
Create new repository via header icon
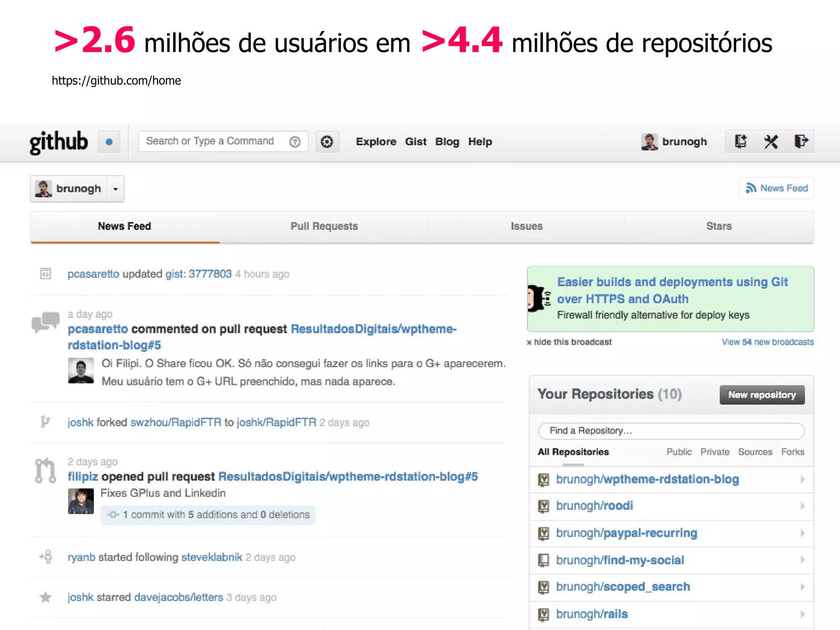[740, 142]
